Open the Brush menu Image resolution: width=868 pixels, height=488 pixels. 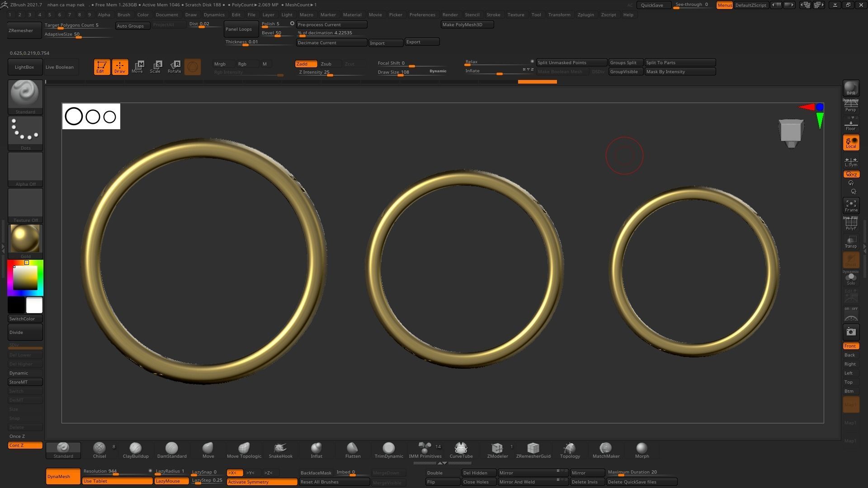pos(123,14)
